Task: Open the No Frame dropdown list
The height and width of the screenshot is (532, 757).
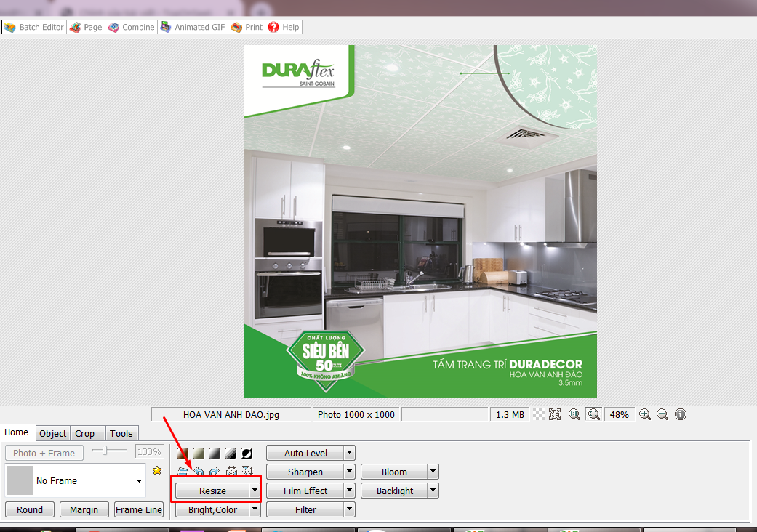Action: [139, 481]
